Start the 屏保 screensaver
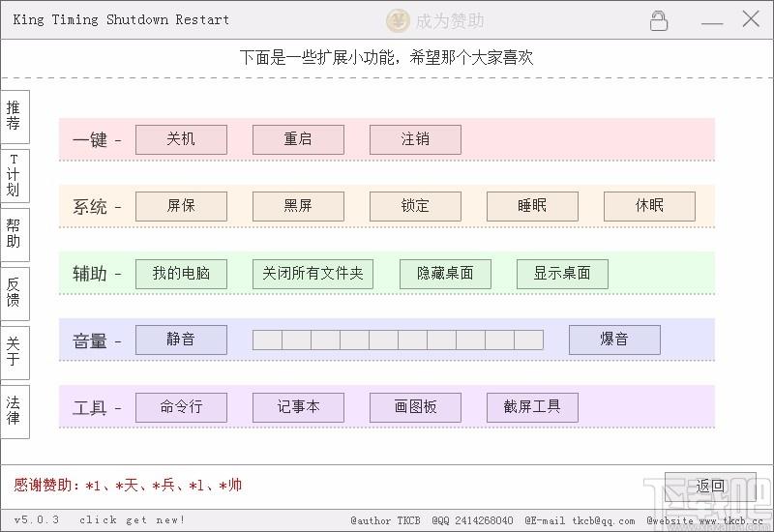This screenshot has width=774, height=532. coord(181,206)
